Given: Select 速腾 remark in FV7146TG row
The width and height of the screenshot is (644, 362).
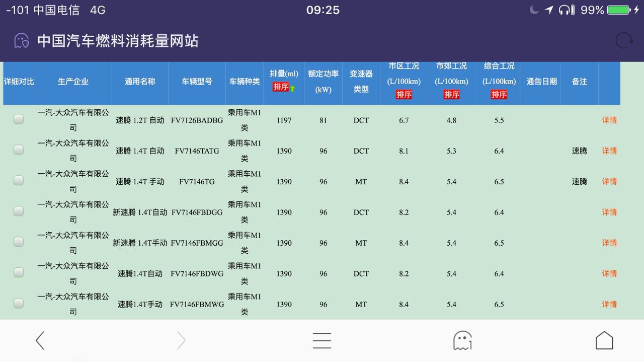Looking at the screenshot, I should pyautogui.click(x=580, y=182).
